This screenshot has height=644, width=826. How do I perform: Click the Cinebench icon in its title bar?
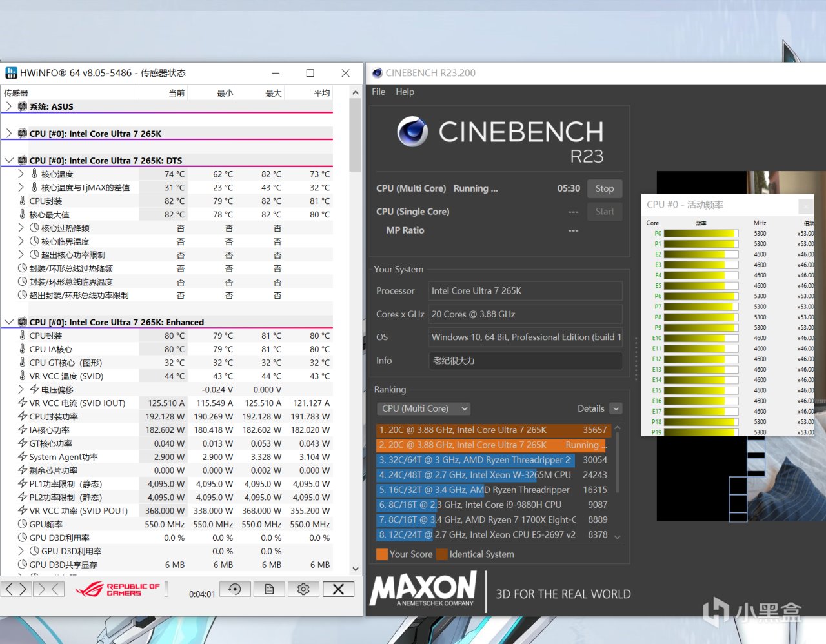(x=378, y=73)
